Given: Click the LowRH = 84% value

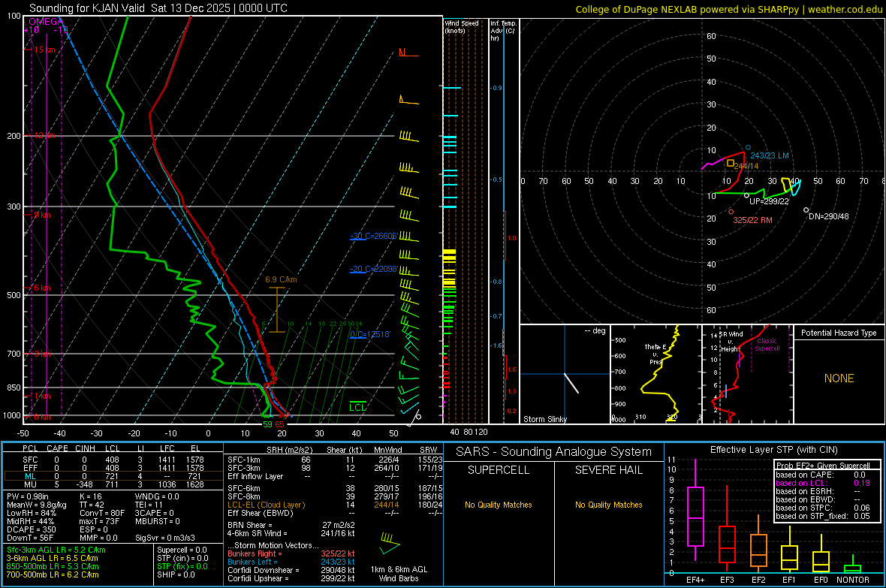Looking at the screenshot, I should coord(31,513).
